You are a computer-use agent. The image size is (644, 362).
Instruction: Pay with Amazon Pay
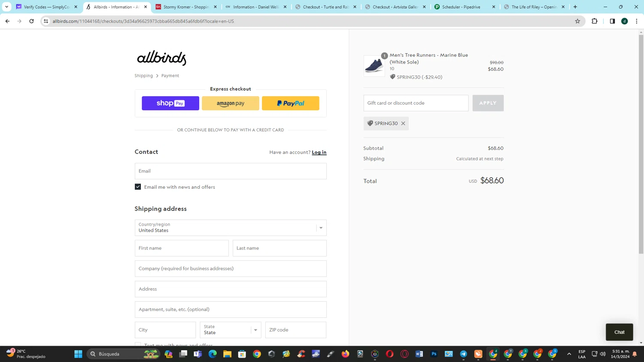(231, 103)
